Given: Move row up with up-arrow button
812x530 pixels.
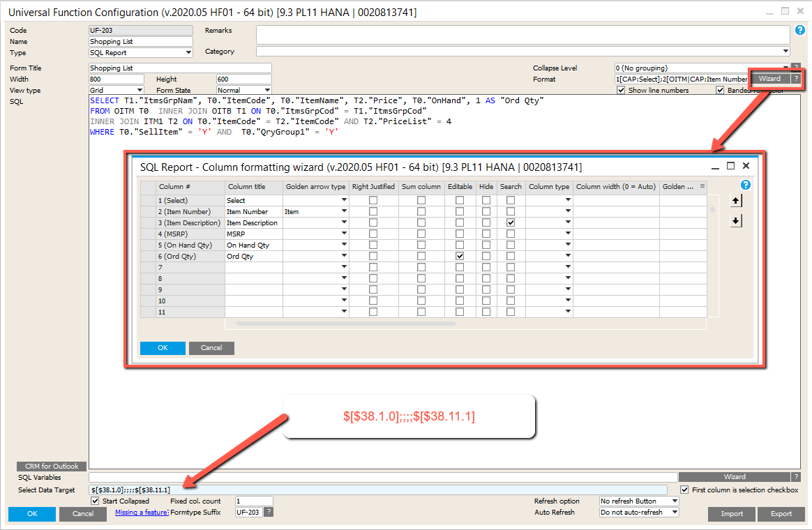Looking at the screenshot, I should (x=736, y=201).
